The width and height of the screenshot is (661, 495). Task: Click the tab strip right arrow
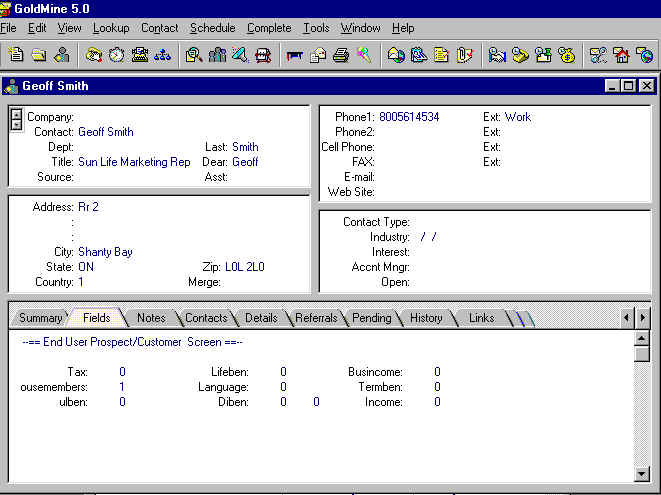(x=642, y=317)
